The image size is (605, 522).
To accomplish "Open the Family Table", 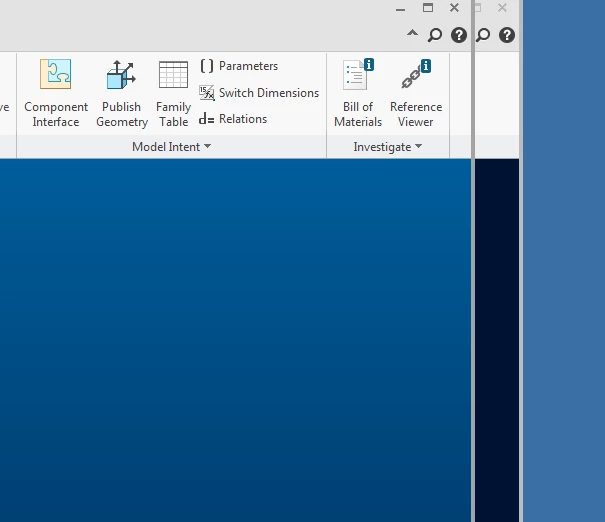I will point(173,93).
